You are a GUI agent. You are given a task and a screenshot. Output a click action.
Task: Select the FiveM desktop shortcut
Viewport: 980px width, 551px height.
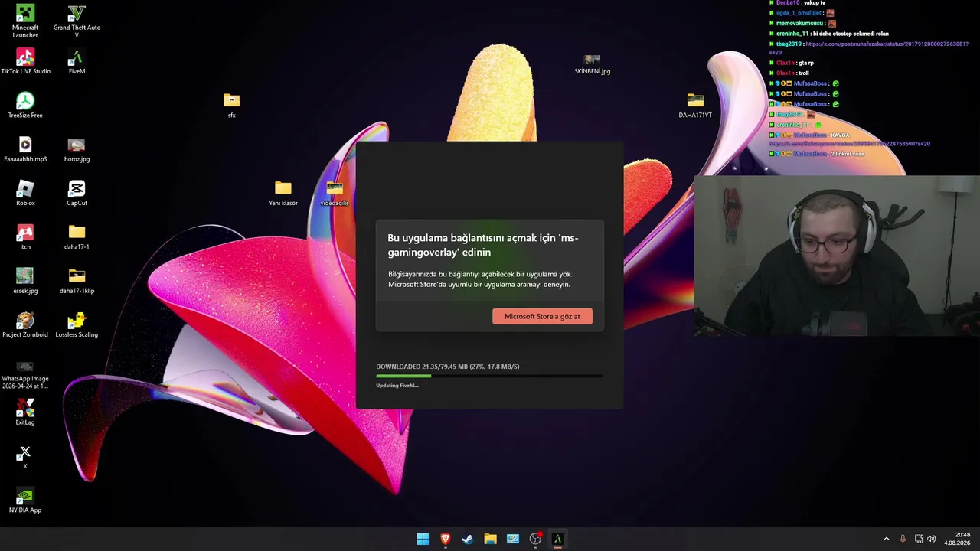pyautogui.click(x=77, y=61)
